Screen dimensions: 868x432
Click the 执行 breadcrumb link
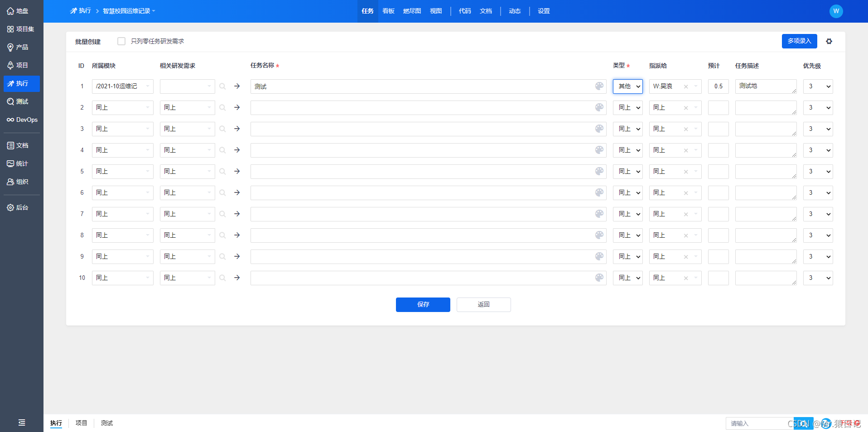pos(81,11)
